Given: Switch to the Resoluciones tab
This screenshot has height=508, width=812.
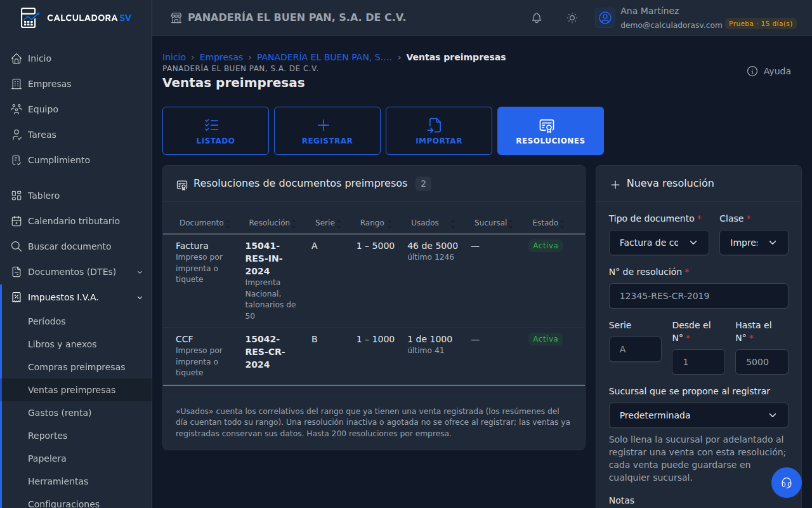Looking at the screenshot, I should click(x=551, y=131).
